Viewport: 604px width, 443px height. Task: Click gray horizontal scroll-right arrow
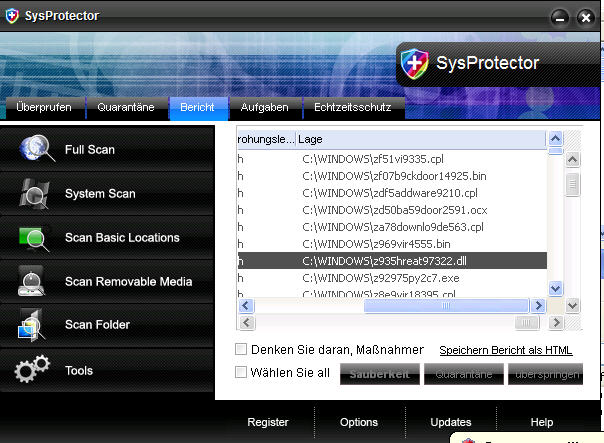[x=555, y=322]
